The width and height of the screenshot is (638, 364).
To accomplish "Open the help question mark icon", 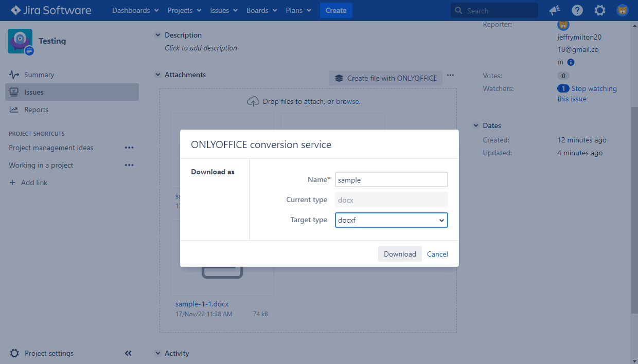I will pos(577,10).
